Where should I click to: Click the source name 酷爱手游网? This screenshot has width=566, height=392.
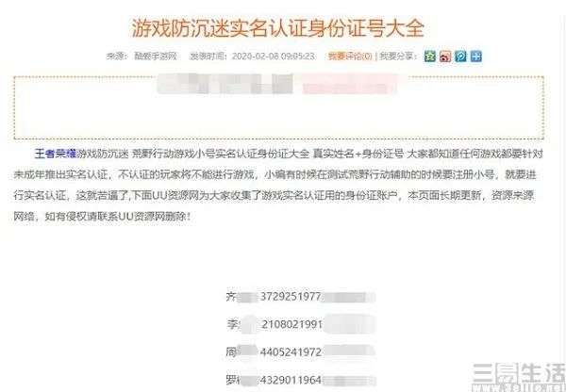click(x=156, y=57)
